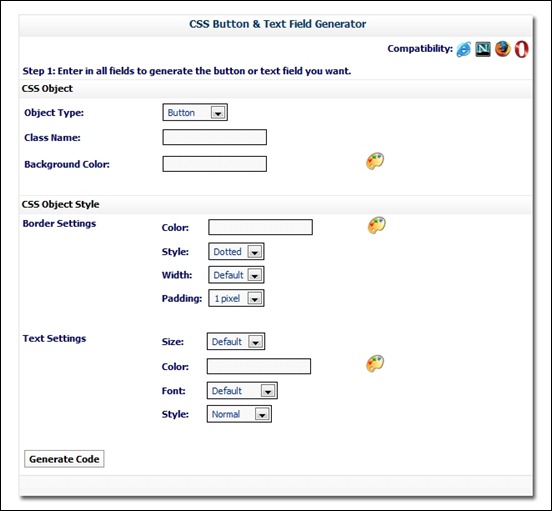Click the Firefox compatibility icon
The width and height of the screenshot is (552, 511).
502,49
